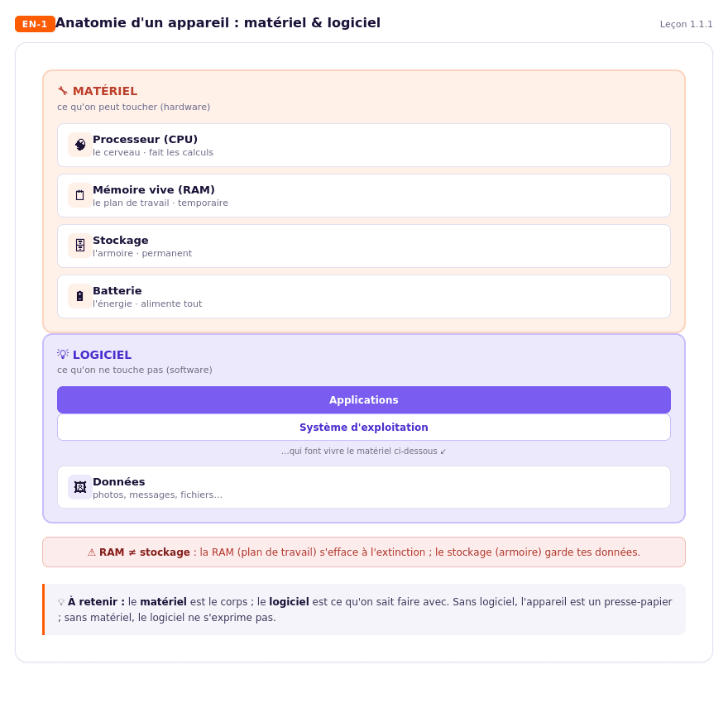Click the wrench icon next to MATÉRIEL
This screenshot has height=717, width=728.
(63, 90)
